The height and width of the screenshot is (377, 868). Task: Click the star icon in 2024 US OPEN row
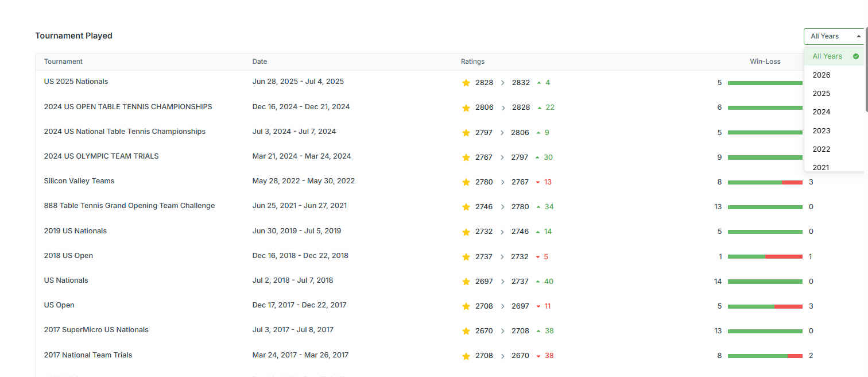[466, 107]
